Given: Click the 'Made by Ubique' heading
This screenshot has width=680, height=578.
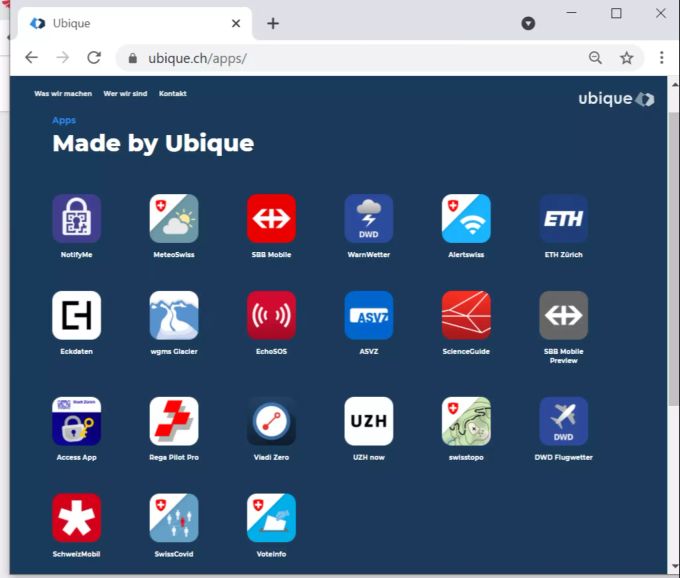Looking at the screenshot, I should click(153, 143).
